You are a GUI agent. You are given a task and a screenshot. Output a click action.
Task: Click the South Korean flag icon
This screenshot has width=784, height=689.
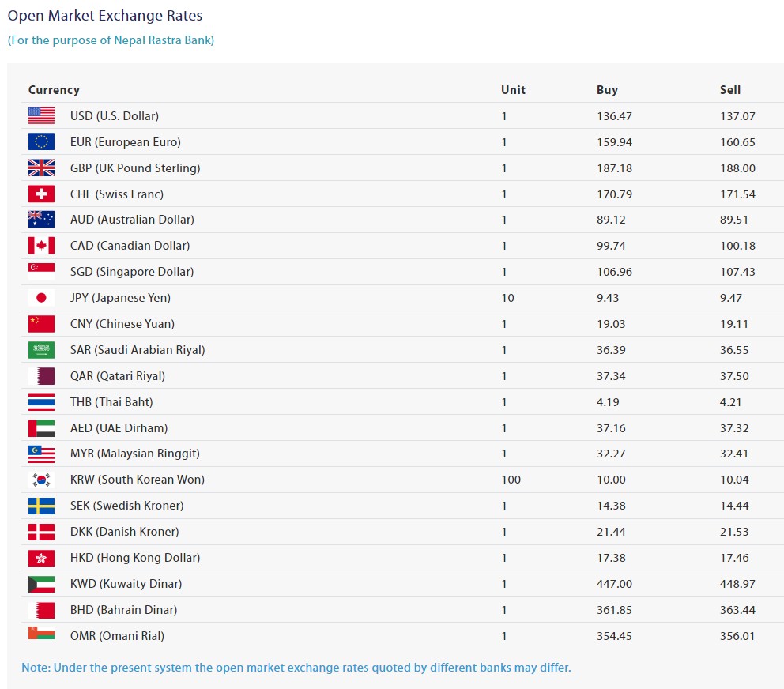(41, 480)
